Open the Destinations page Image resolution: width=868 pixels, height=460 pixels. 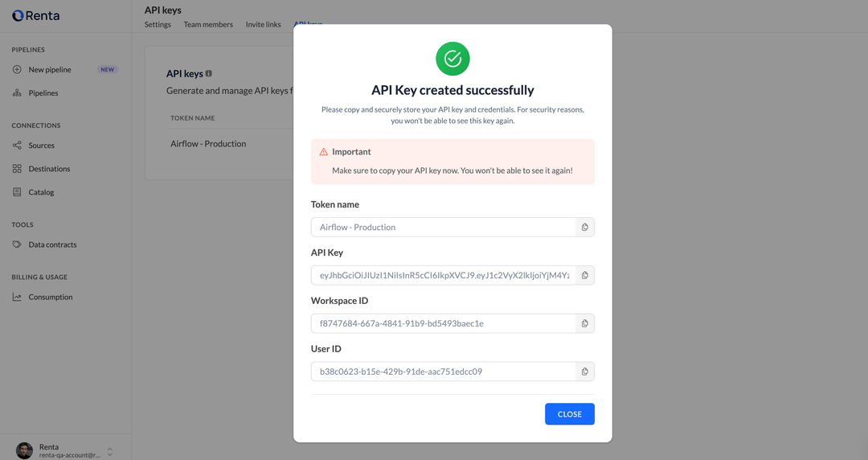(x=49, y=169)
